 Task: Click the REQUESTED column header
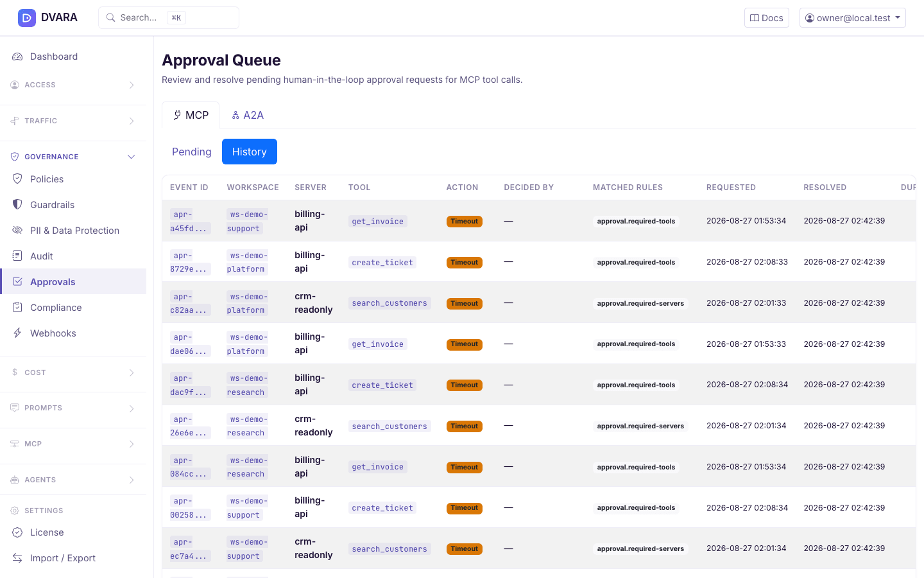pos(731,188)
